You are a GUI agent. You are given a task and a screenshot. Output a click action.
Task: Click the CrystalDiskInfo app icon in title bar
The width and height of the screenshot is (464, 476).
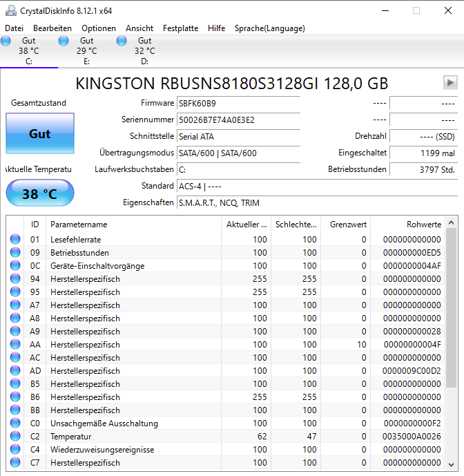(11, 10)
